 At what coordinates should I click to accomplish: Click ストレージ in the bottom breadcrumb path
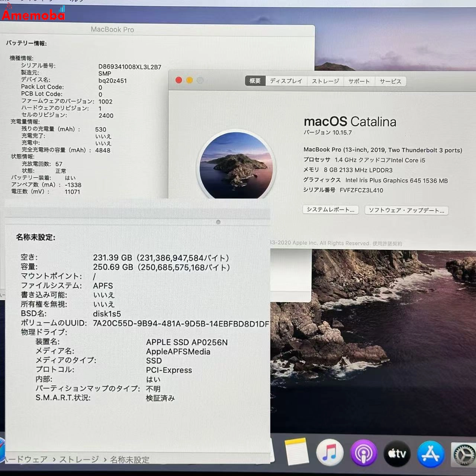(x=79, y=459)
